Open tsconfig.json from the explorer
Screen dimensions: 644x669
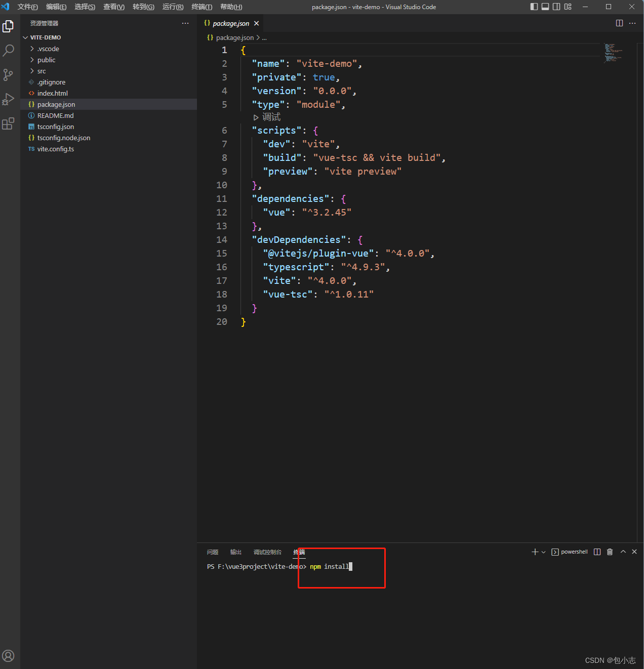[x=108, y=127]
